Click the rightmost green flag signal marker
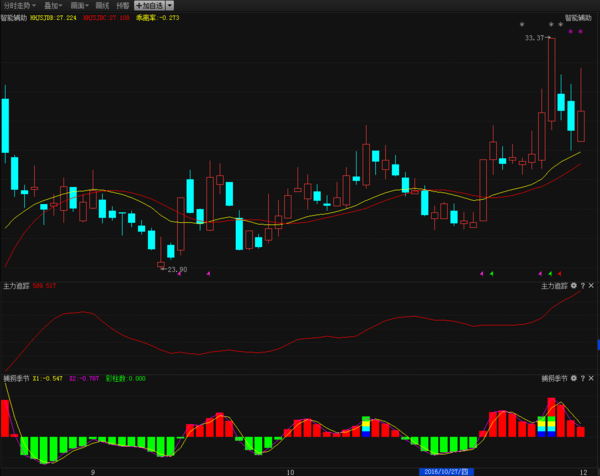Screen dimensions: 600x476 coord(549,272)
